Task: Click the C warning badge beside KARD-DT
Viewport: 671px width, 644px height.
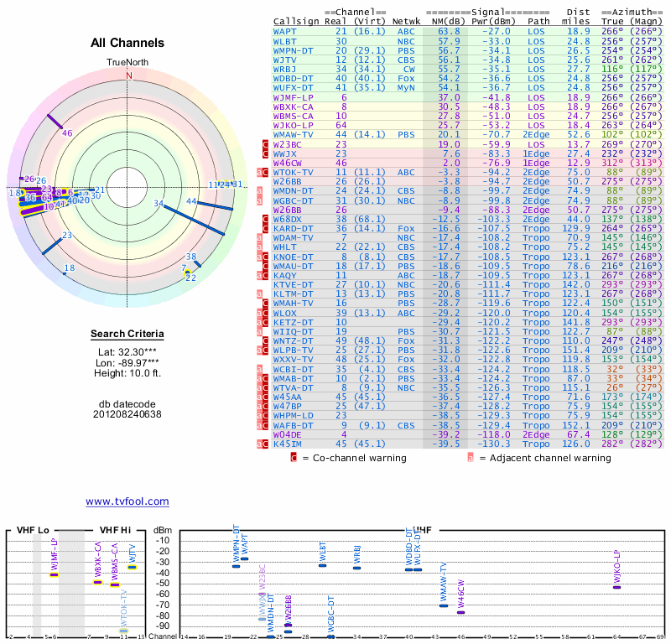Action: pyautogui.click(x=265, y=228)
